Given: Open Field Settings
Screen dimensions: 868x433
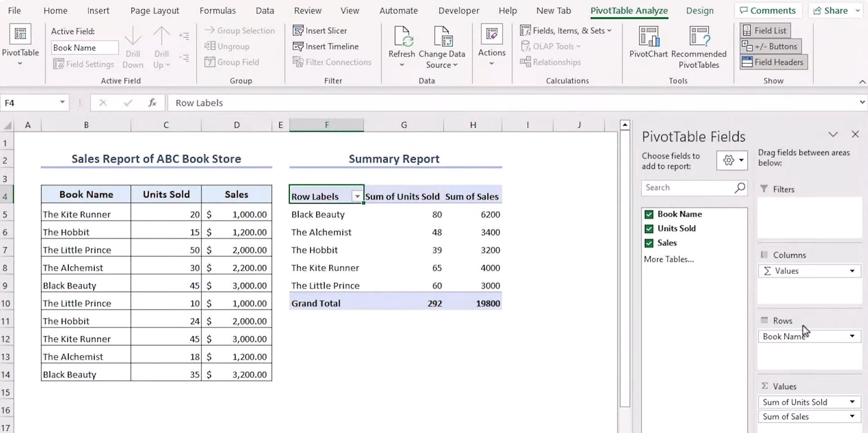Looking at the screenshot, I should click(84, 64).
